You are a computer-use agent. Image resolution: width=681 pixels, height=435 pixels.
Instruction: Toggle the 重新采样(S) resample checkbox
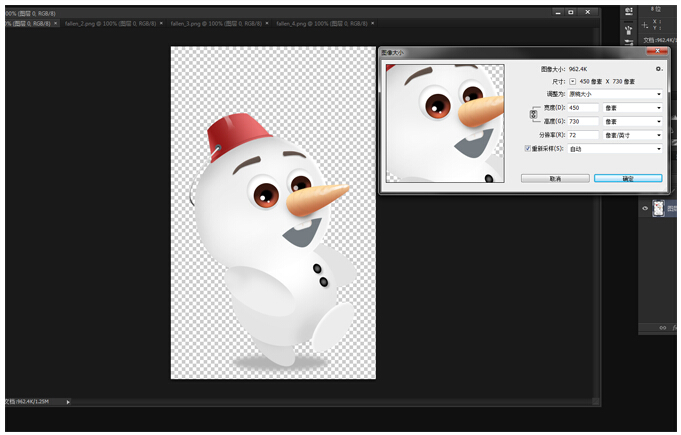[527, 148]
